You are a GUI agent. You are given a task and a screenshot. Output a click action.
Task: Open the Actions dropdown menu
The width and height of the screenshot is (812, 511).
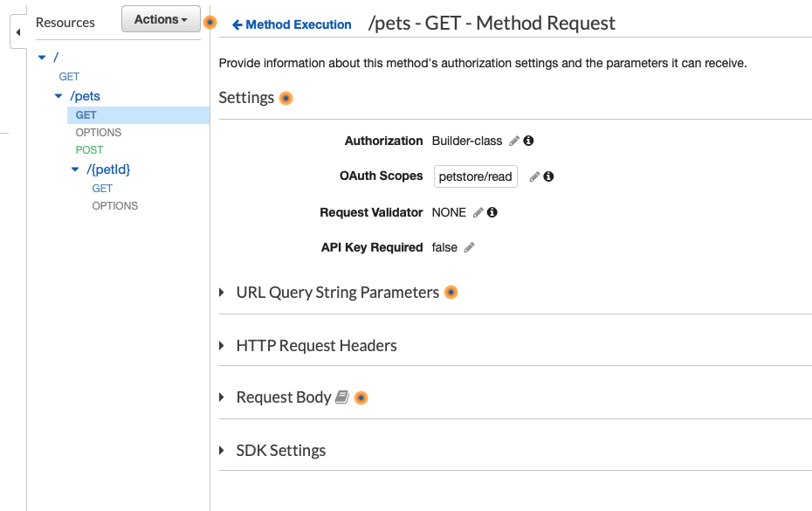(161, 19)
